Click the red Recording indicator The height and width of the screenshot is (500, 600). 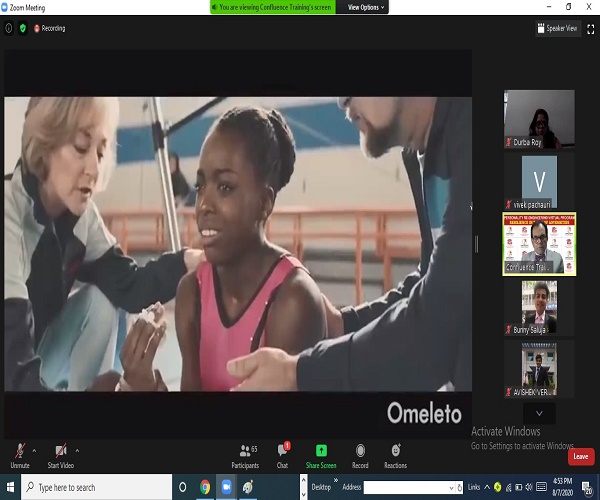[49, 28]
